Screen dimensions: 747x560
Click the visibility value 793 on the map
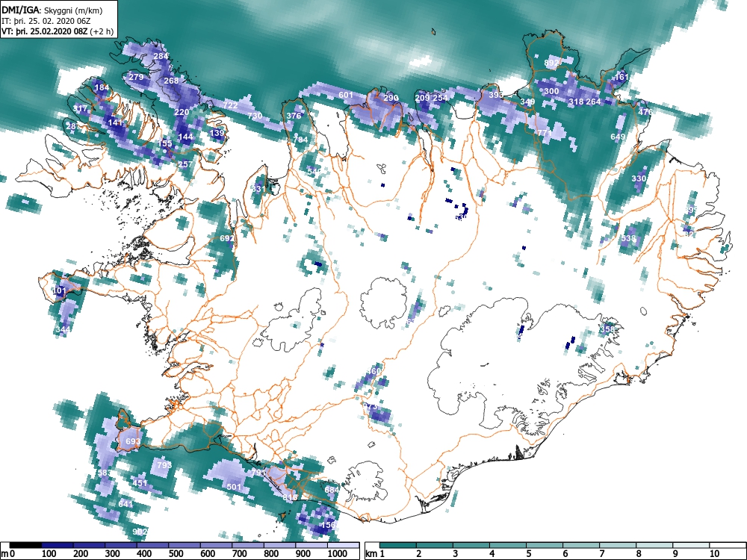pos(164,464)
